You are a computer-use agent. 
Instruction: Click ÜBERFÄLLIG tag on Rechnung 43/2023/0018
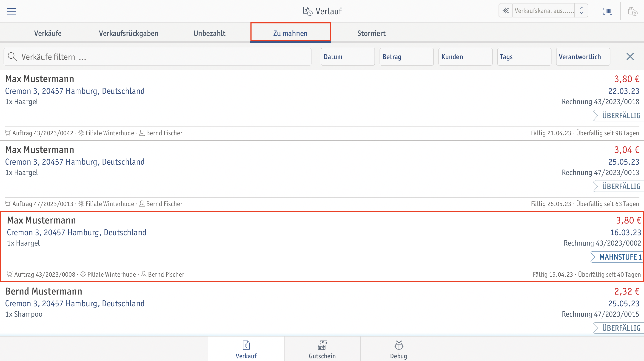[618, 116]
